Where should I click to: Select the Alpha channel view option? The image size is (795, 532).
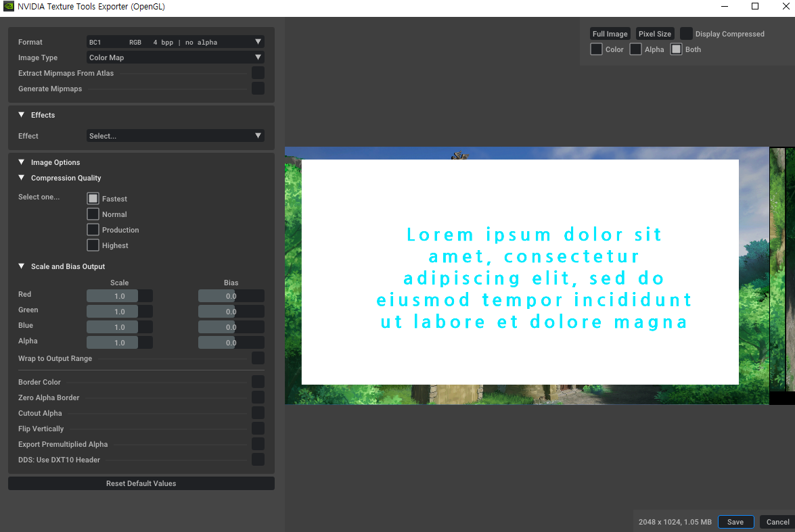(635, 49)
